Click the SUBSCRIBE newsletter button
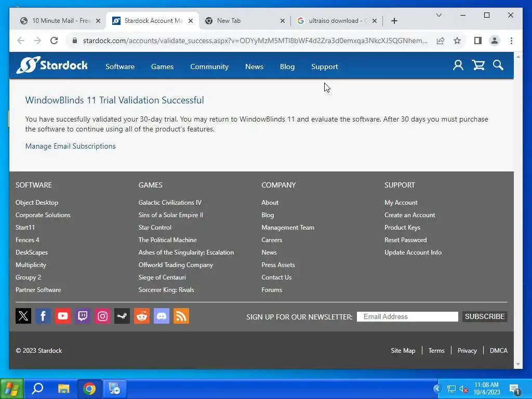 pyautogui.click(x=485, y=316)
